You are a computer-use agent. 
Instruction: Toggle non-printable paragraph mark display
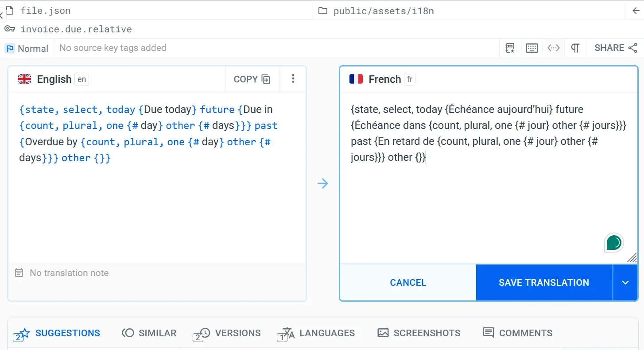coord(575,48)
